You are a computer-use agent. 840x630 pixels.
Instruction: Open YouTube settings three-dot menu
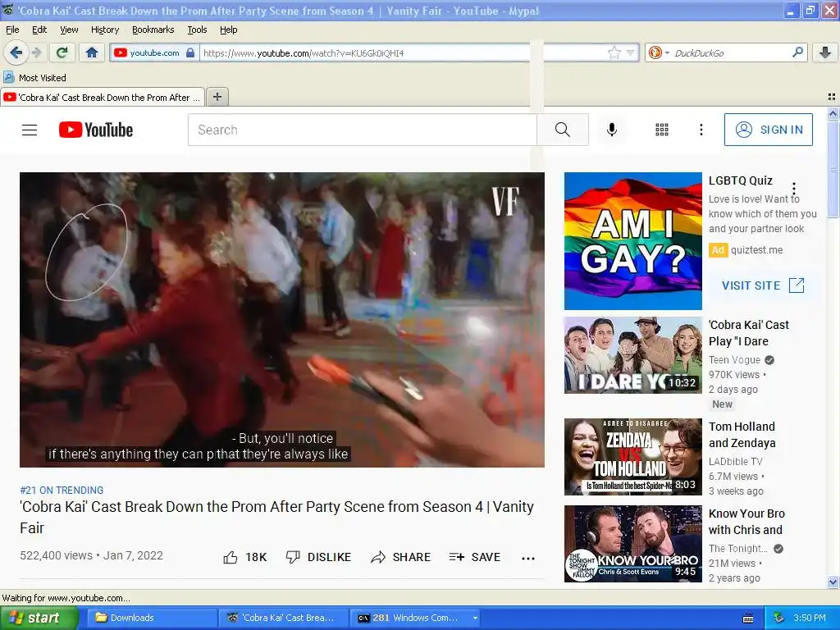click(701, 130)
